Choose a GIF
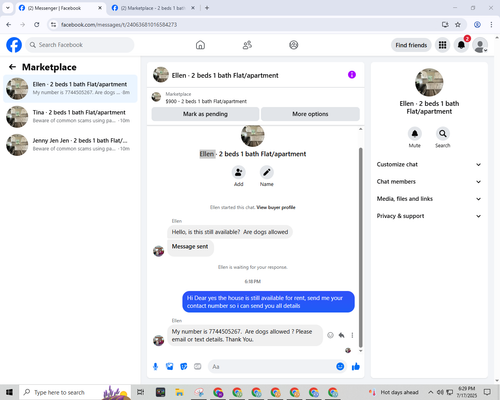This screenshot has height=400, width=500. point(198,367)
